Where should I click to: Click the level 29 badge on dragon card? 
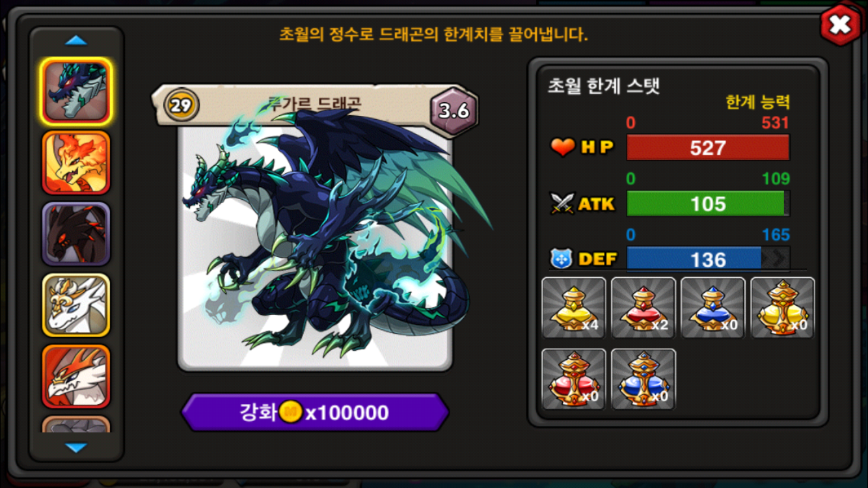click(x=181, y=104)
